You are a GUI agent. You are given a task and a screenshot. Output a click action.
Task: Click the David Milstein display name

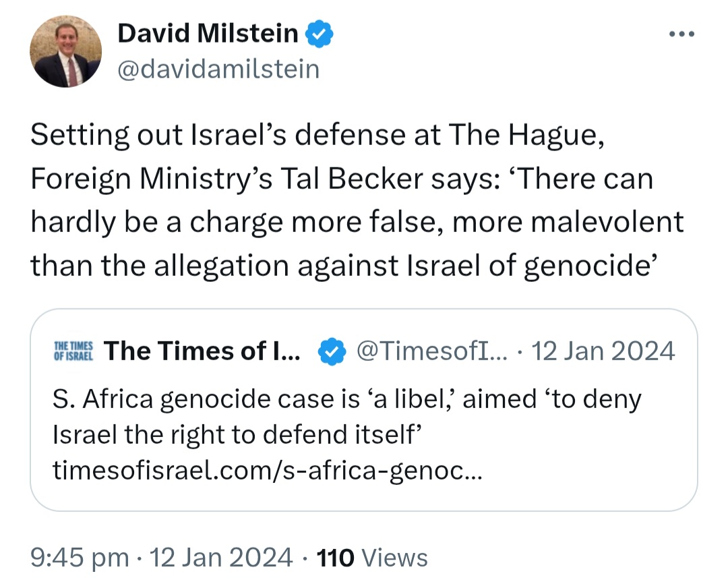(x=208, y=34)
